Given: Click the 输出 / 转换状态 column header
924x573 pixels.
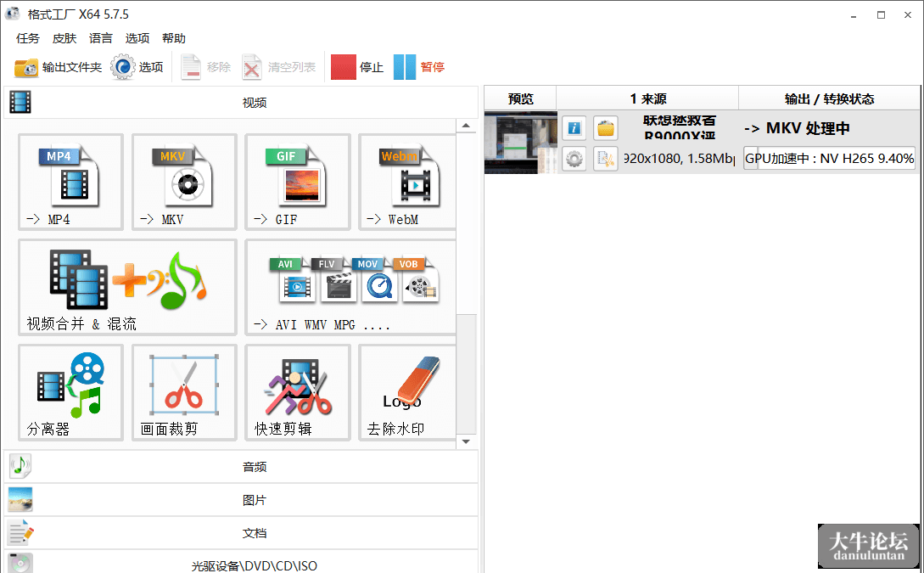Looking at the screenshot, I should click(829, 98).
